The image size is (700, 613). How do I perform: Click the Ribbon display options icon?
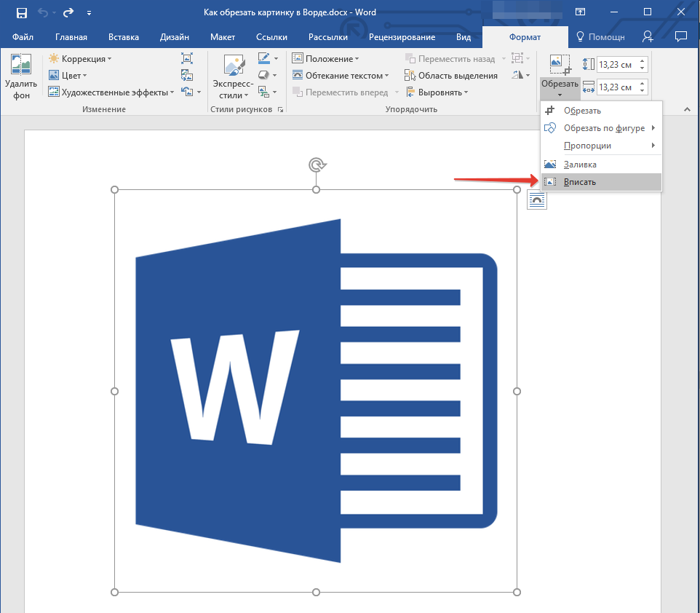(580, 12)
